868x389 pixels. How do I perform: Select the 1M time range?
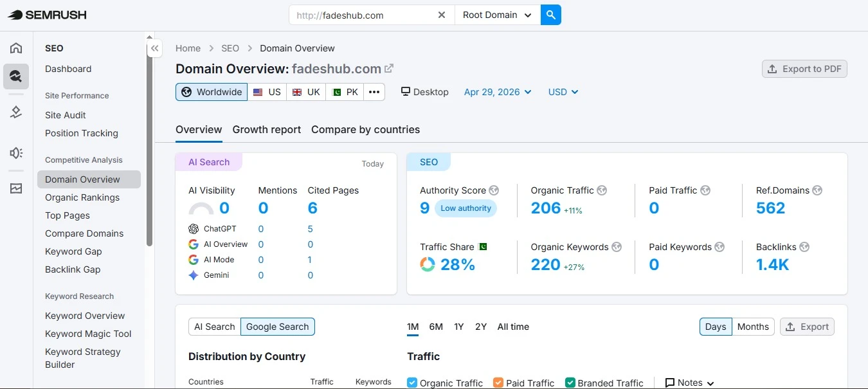coord(413,327)
